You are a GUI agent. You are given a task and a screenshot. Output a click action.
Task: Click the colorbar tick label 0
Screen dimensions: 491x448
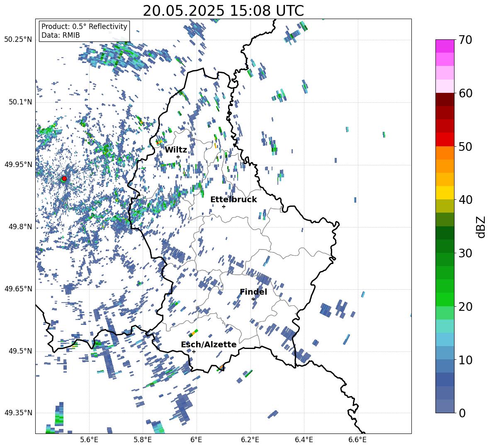coord(462,413)
